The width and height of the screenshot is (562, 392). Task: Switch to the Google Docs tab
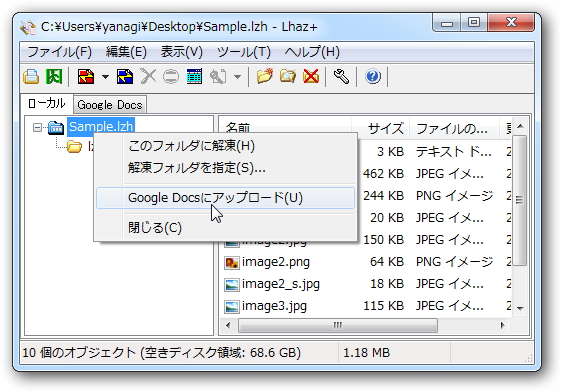click(x=110, y=105)
